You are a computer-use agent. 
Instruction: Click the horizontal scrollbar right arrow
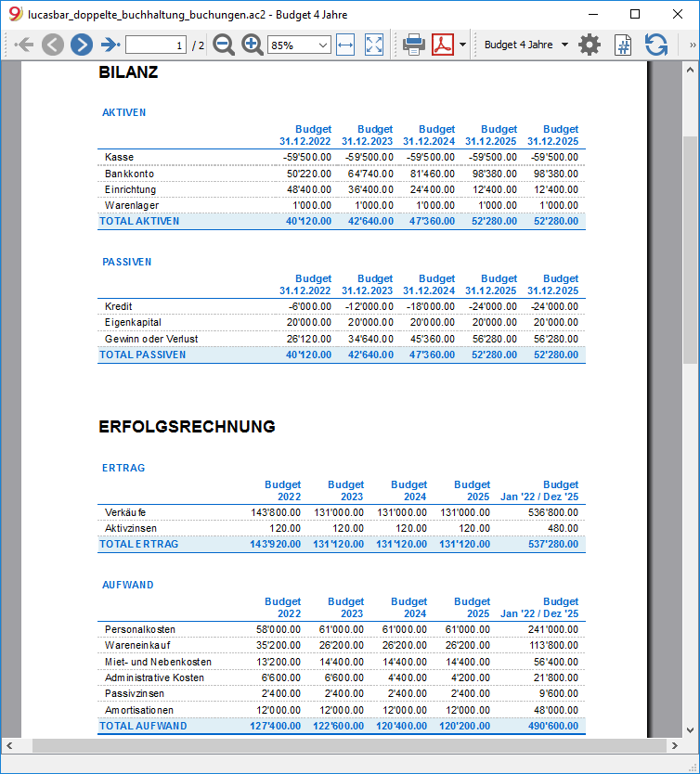tap(674, 746)
